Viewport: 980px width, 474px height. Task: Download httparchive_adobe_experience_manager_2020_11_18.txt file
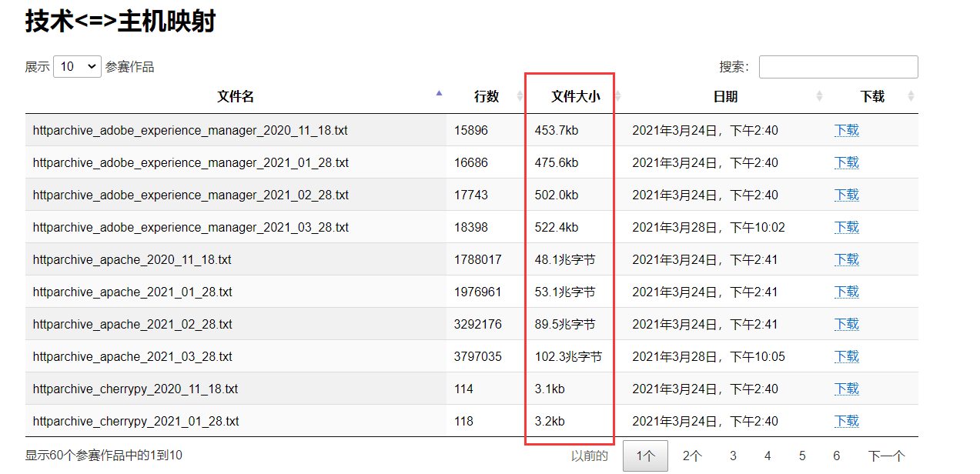click(846, 130)
